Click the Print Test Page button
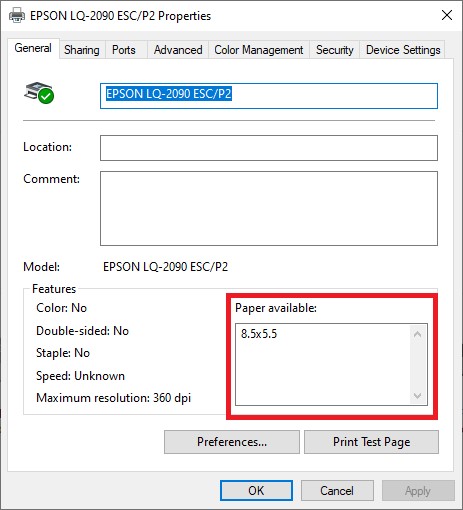Image resolution: width=463 pixels, height=510 pixels. [x=371, y=442]
